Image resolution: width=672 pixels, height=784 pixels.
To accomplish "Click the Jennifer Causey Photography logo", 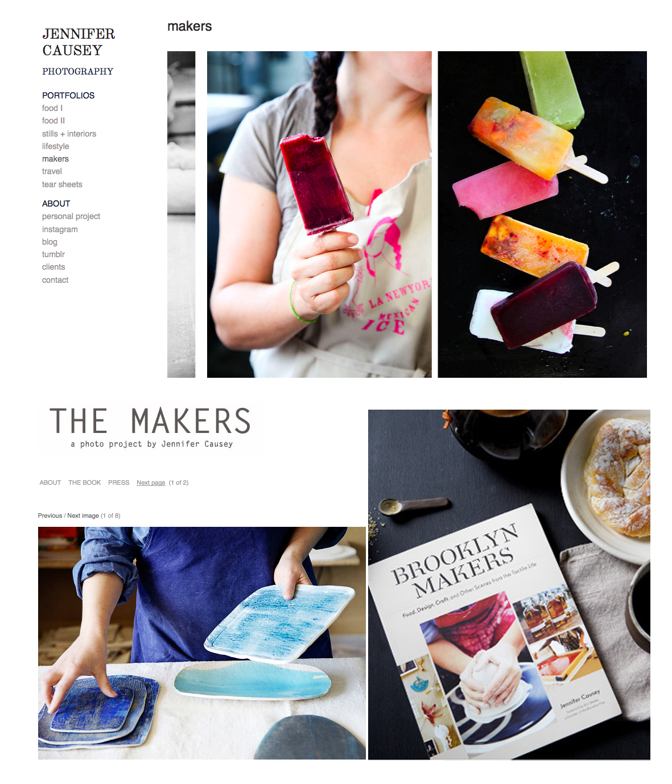I will coord(79,51).
